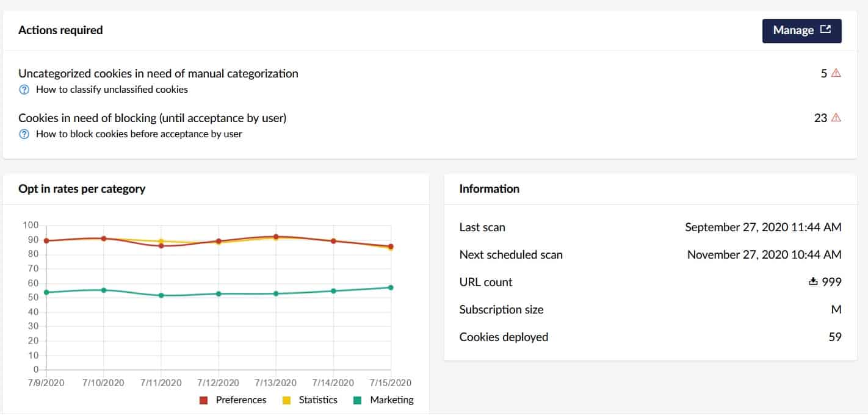Viewport: 868px width, 416px height.
Task: Click the cookies needing blocking count 23
Action: [821, 118]
